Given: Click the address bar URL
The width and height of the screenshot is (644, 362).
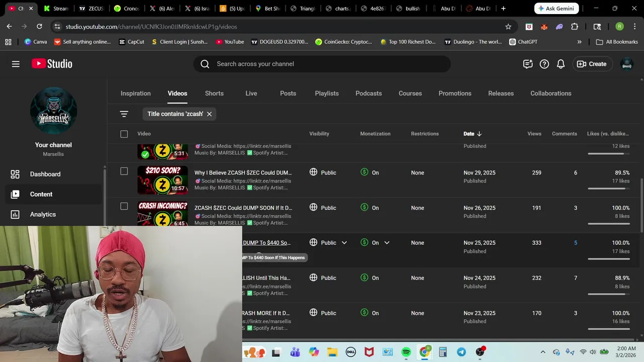Looking at the screenshot, I should click(x=151, y=27).
